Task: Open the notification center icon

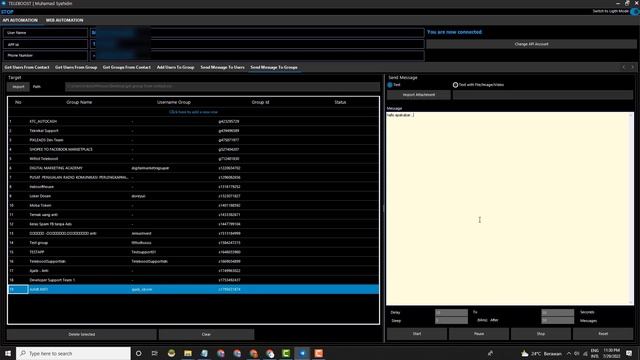Action: (x=629, y=353)
